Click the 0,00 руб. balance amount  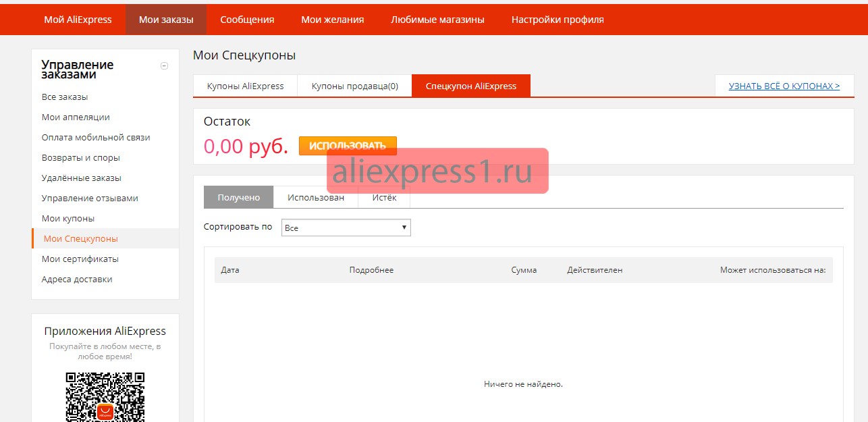tap(246, 146)
